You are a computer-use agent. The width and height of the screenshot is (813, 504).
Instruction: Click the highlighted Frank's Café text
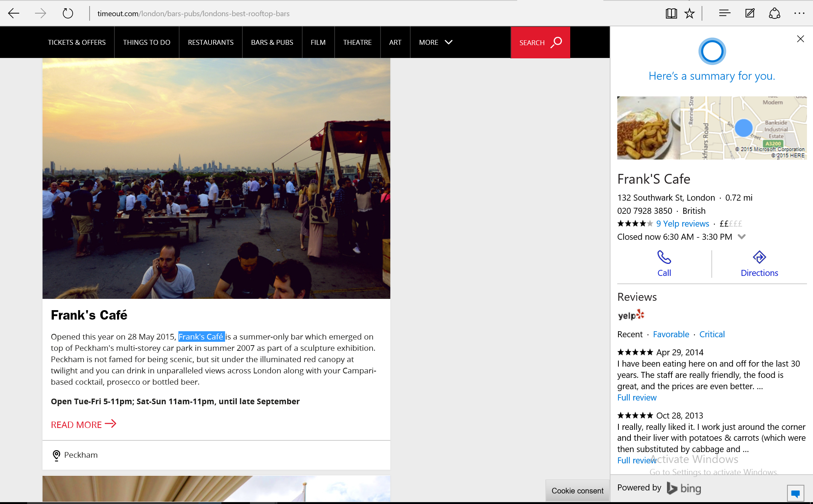point(201,337)
